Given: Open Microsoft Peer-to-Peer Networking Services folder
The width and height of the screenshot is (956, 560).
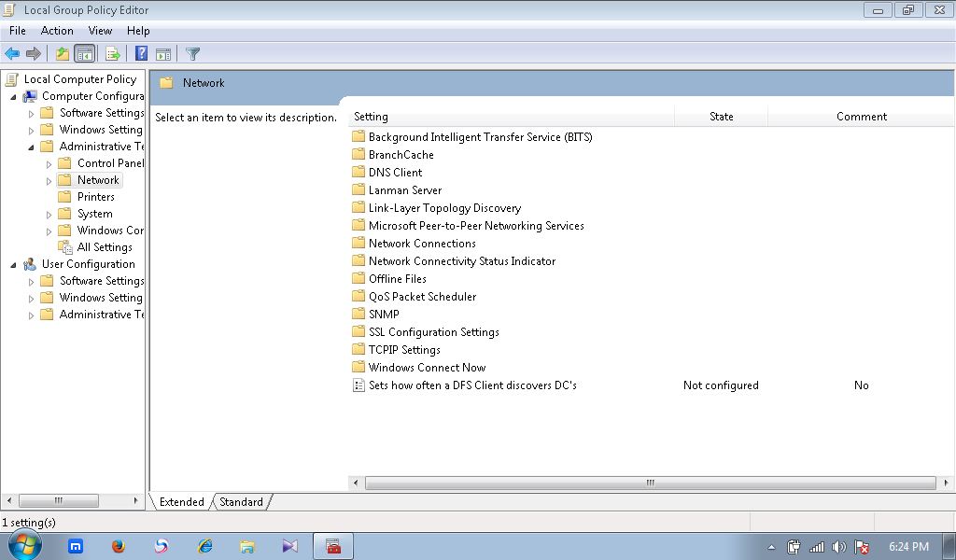Looking at the screenshot, I should [476, 226].
